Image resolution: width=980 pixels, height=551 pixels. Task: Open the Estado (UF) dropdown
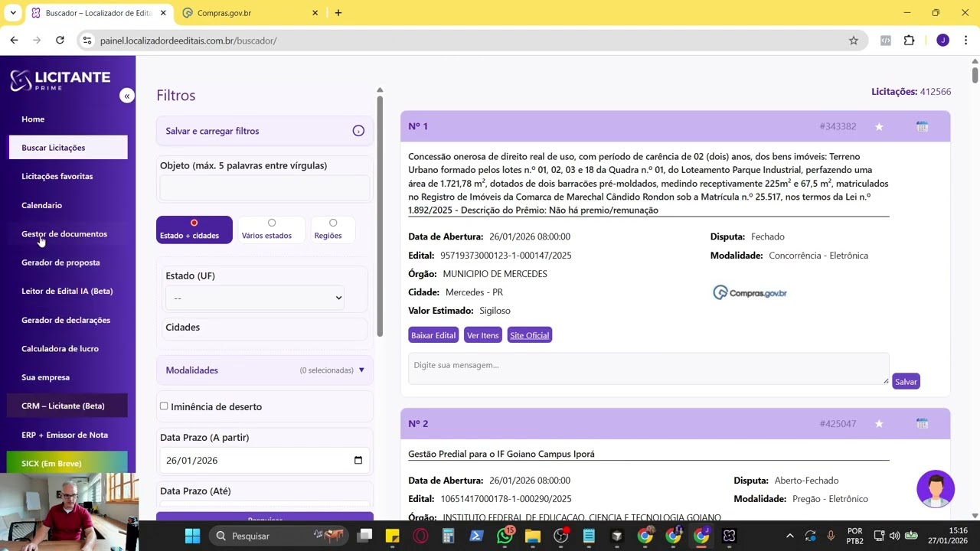[255, 298]
